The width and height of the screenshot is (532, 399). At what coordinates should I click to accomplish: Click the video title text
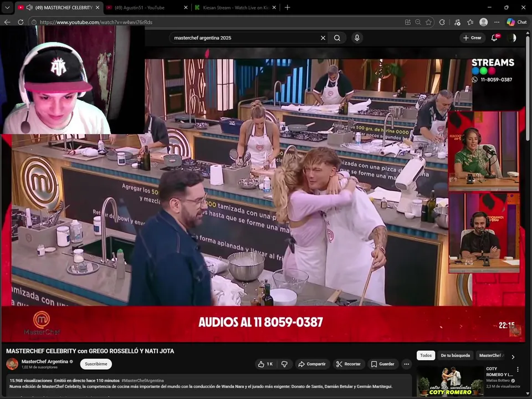(90, 351)
